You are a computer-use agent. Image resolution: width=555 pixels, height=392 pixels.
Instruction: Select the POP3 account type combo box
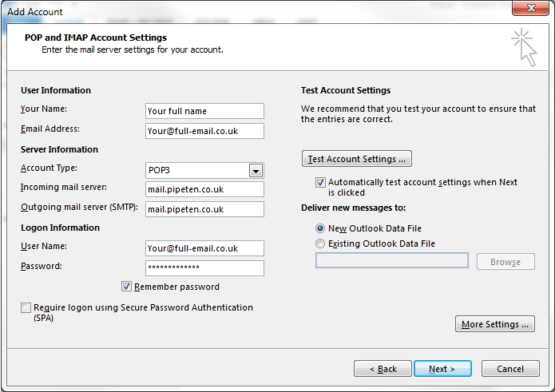(x=204, y=171)
